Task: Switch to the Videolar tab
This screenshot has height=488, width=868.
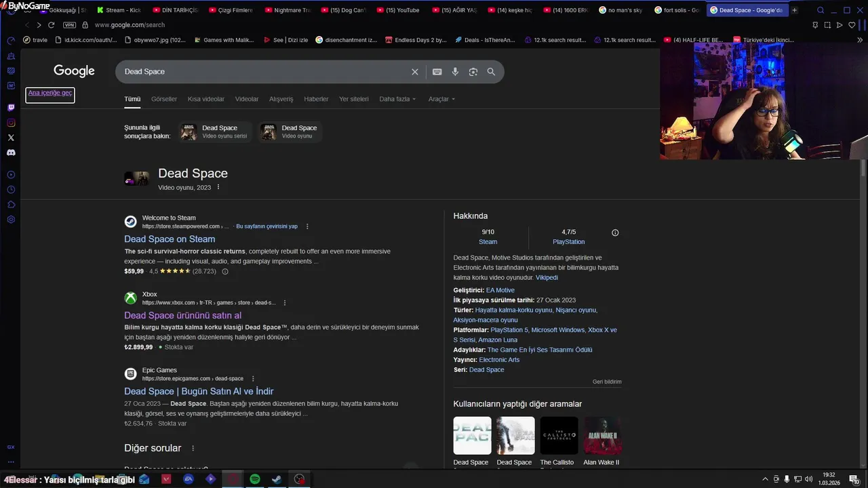Action: coord(247,99)
